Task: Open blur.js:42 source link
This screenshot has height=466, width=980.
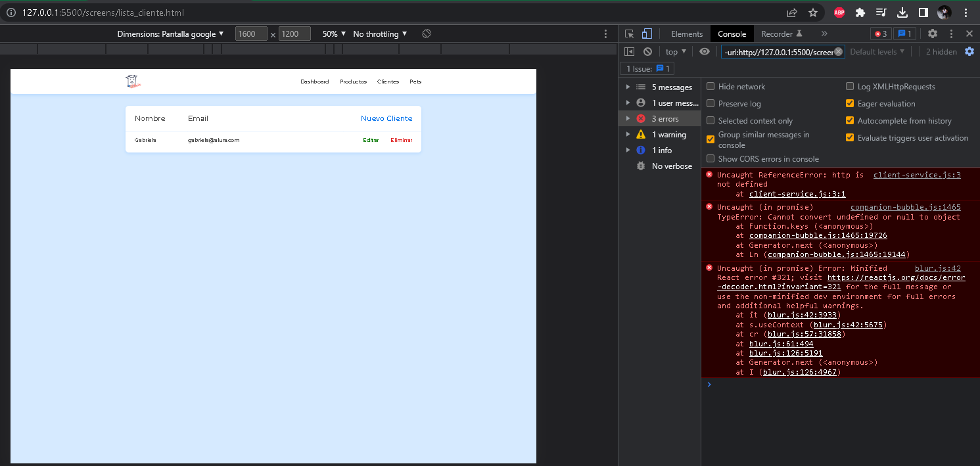Action: [x=937, y=268]
